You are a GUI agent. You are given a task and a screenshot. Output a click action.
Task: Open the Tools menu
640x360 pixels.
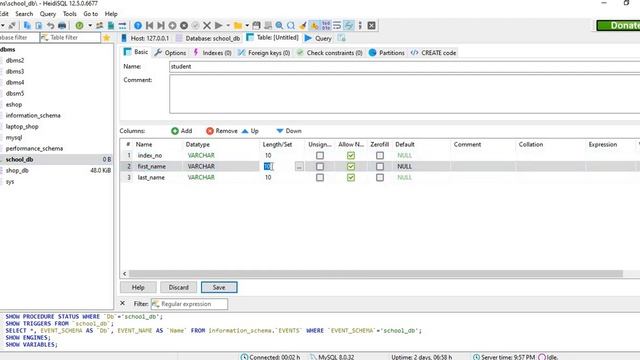coord(69,14)
